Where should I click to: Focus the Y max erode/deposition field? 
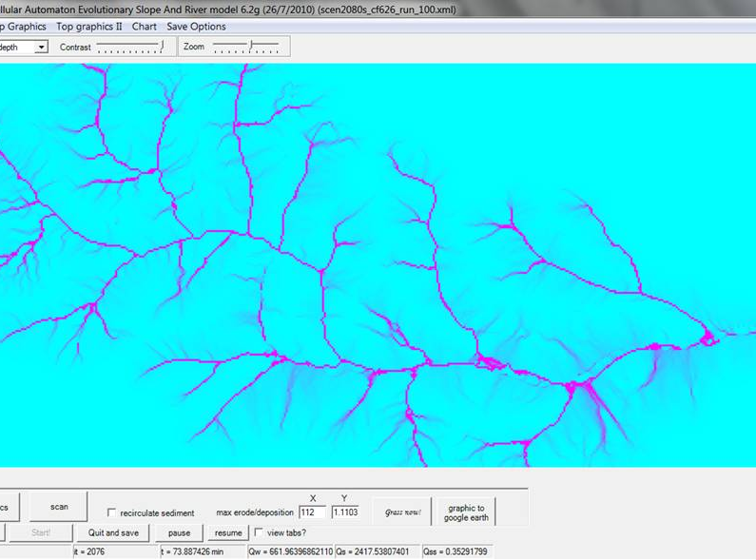pos(345,512)
